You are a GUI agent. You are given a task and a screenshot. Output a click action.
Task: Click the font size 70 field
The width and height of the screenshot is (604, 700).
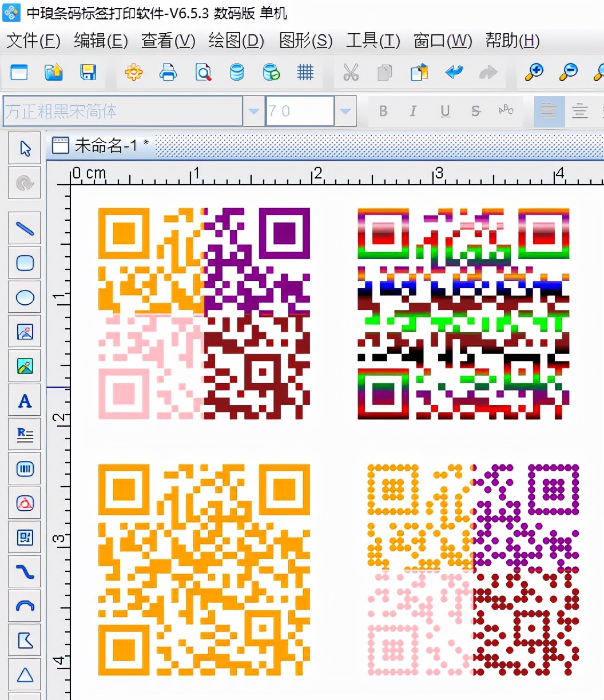[x=300, y=111]
